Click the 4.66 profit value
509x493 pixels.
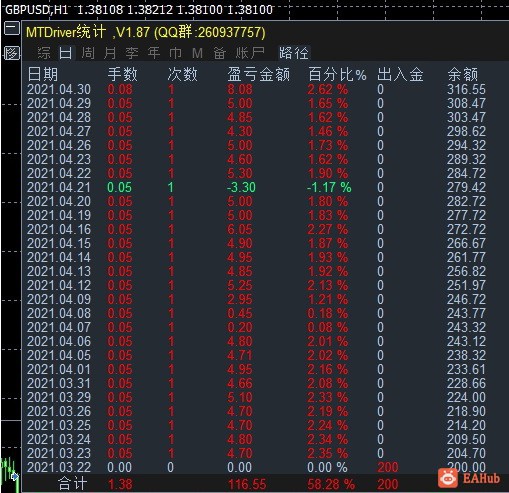240,384
